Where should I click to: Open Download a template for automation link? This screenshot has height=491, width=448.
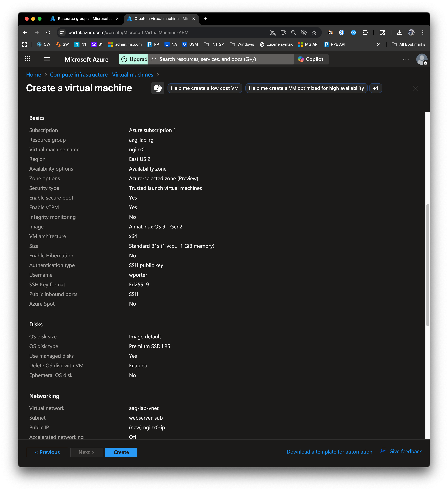coord(329,452)
